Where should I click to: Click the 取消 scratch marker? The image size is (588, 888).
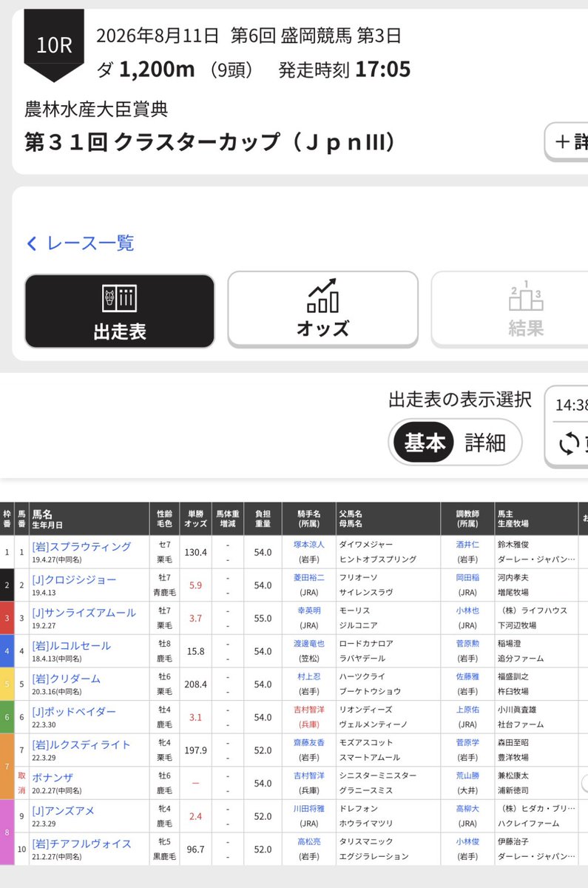(x=21, y=784)
